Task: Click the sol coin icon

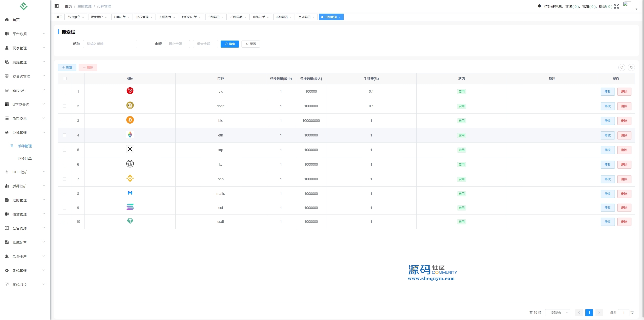Action: pos(130,207)
